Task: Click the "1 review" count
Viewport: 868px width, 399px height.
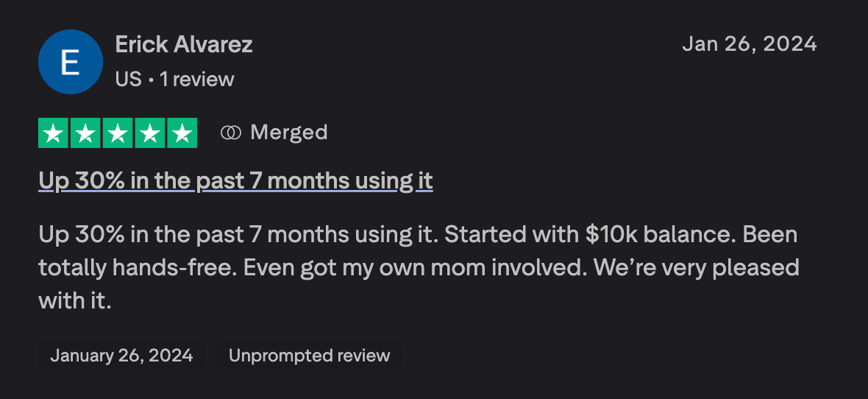Action: point(197,79)
